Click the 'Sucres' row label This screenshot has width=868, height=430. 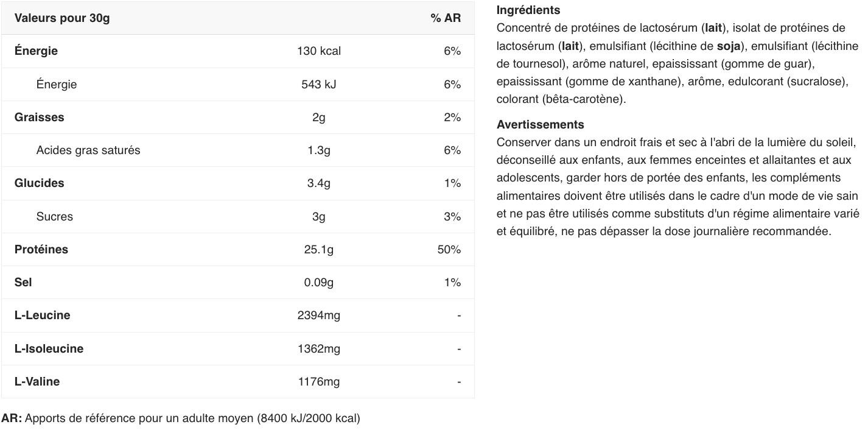tap(55, 216)
